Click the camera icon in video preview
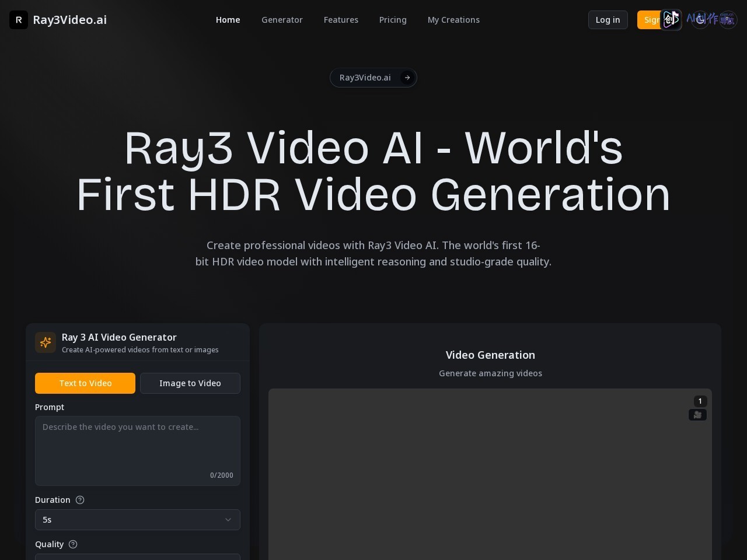Image resolution: width=747 pixels, height=560 pixels. [697, 415]
